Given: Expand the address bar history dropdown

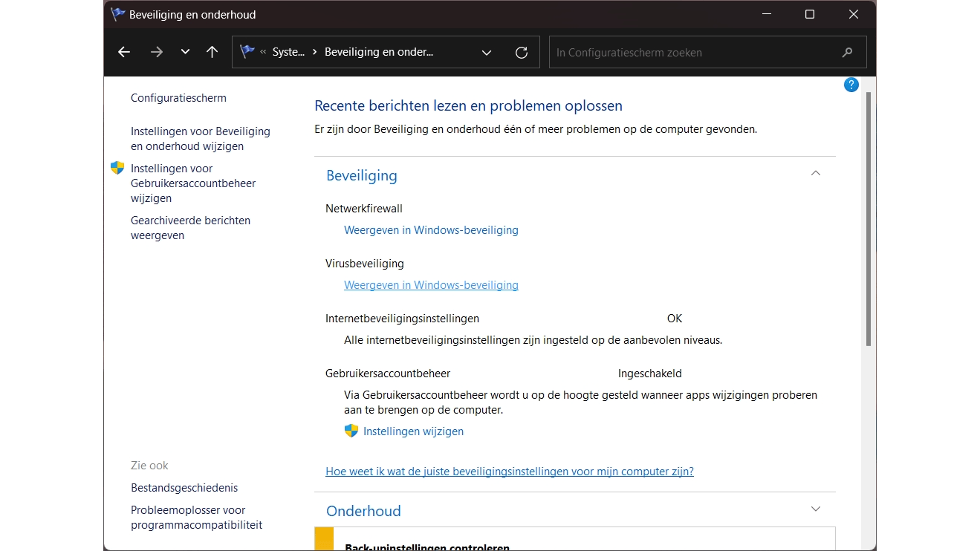Looking at the screenshot, I should pos(487,53).
